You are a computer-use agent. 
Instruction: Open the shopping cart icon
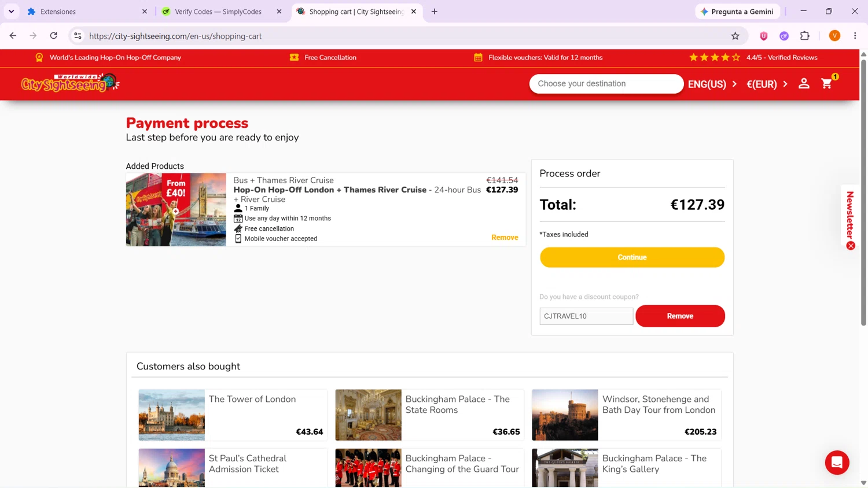click(x=827, y=84)
